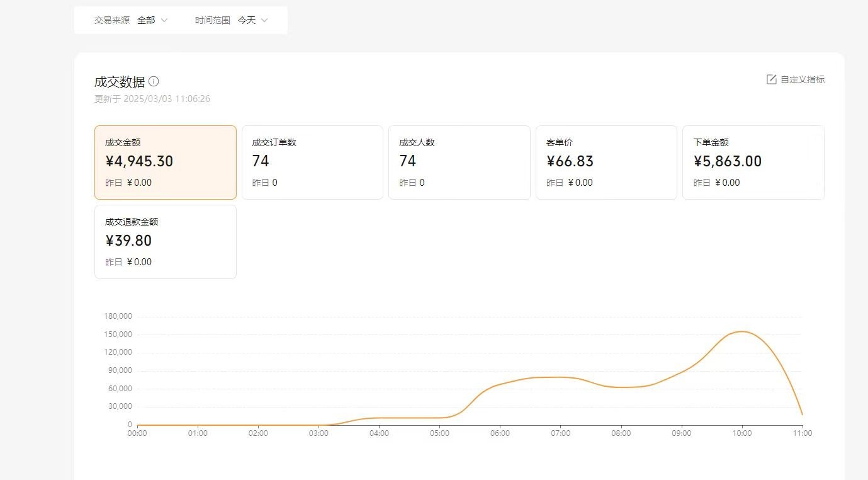This screenshot has height=480, width=868.
Task: Switch to the 成交订单数 metric card
Action: [312, 162]
